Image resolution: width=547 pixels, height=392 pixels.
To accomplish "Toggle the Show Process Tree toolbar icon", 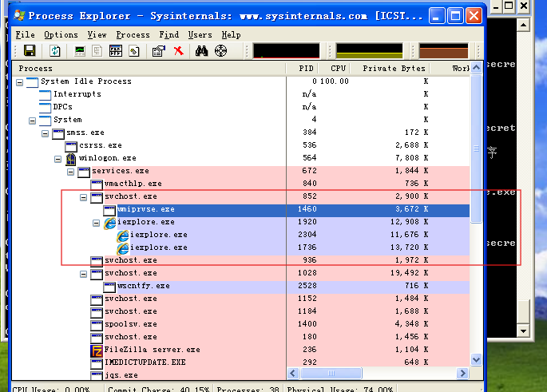I will (x=97, y=51).
